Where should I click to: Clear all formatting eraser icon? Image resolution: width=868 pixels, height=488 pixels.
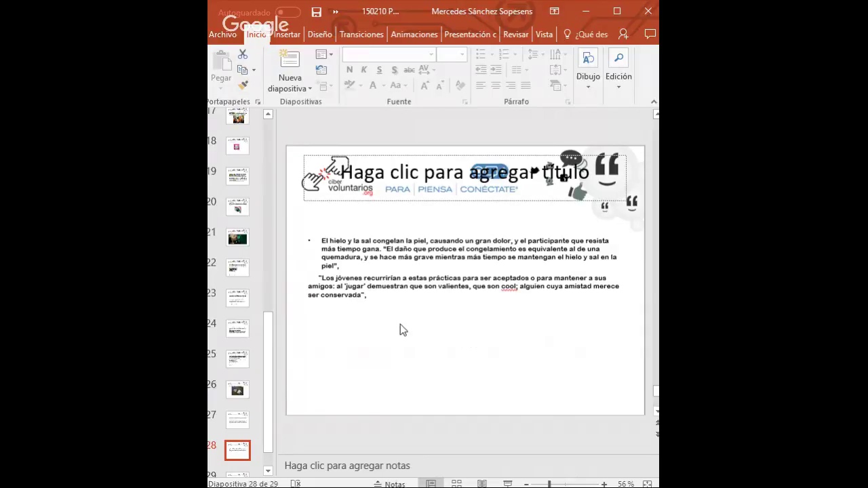[x=460, y=85]
